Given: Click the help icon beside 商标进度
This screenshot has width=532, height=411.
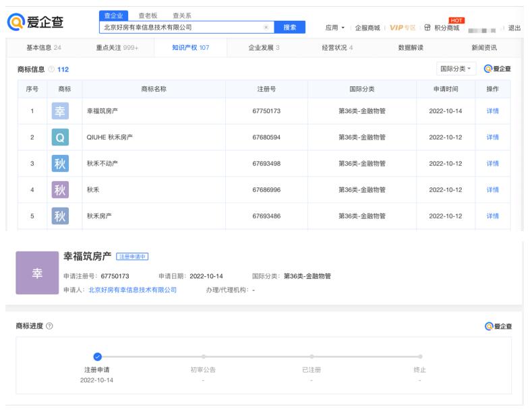Looking at the screenshot, I should 49,326.
